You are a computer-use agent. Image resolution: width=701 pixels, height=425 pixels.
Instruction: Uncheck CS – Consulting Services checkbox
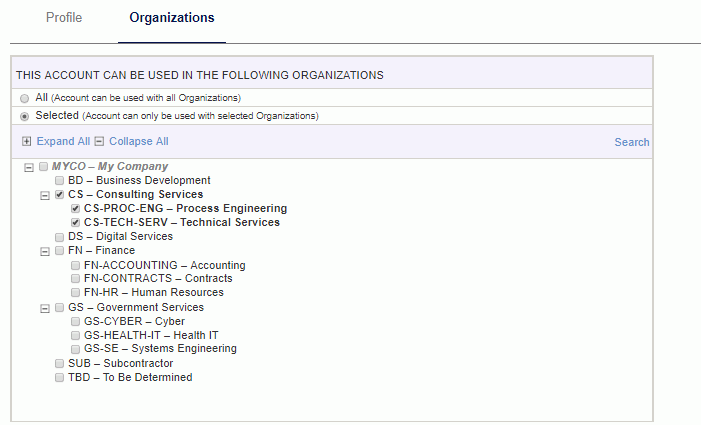click(60, 195)
